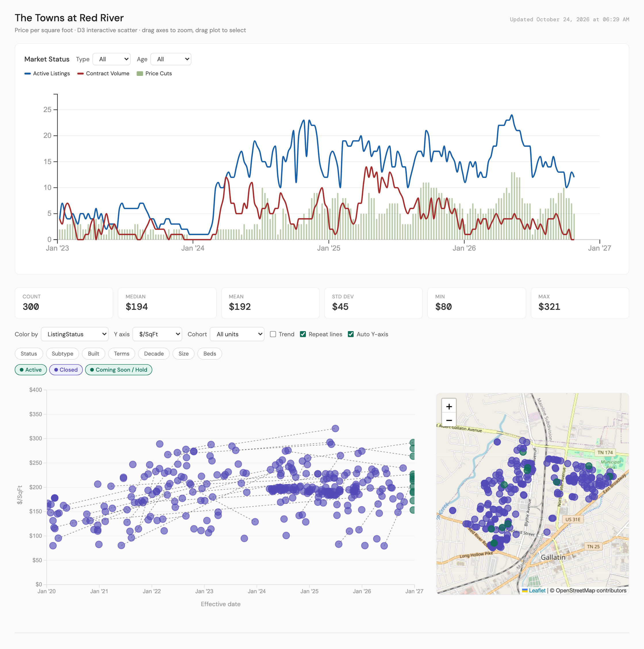Disable the Auto Y-axis checkbox
This screenshot has width=644, height=649.
point(351,334)
